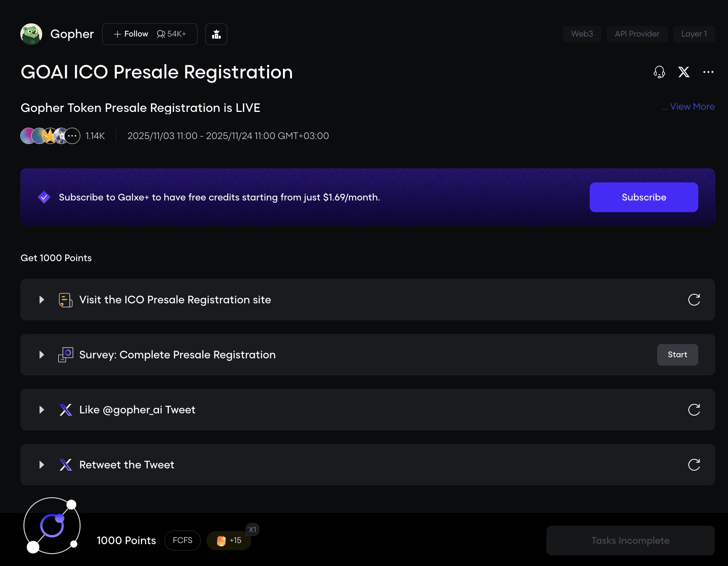
Task: Refresh the Visit ICO Presale task
Action: click(694, 300)
